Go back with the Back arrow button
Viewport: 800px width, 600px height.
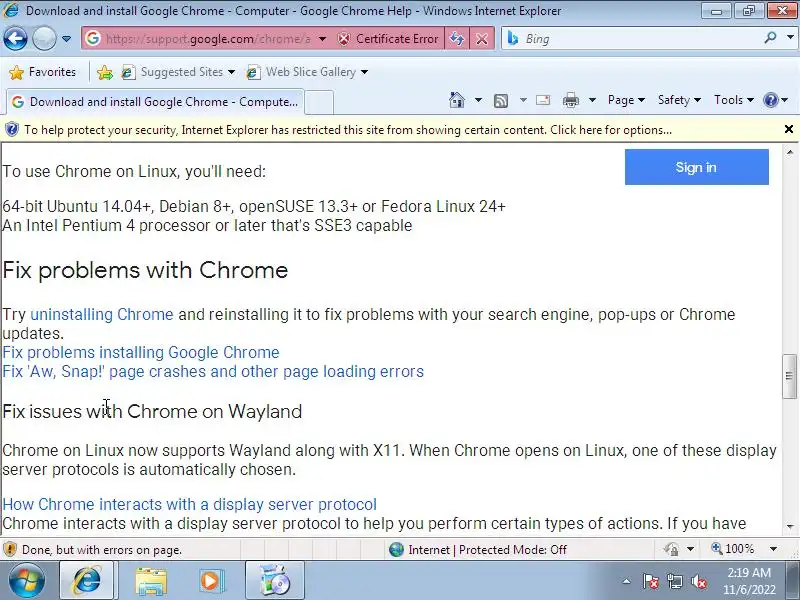point(15,38)
